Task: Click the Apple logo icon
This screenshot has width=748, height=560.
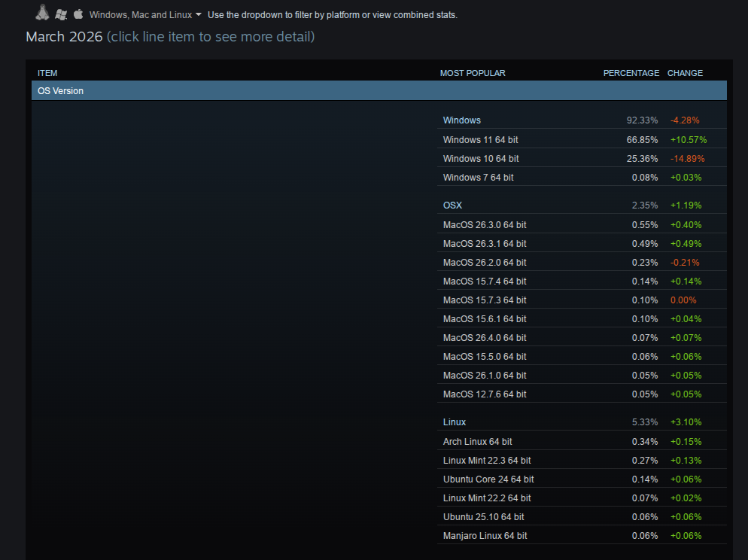Action: [78, 14]
